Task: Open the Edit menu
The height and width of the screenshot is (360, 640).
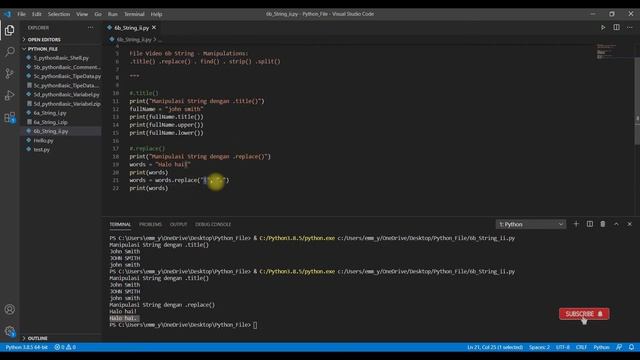Action: (x=37, y=14)
